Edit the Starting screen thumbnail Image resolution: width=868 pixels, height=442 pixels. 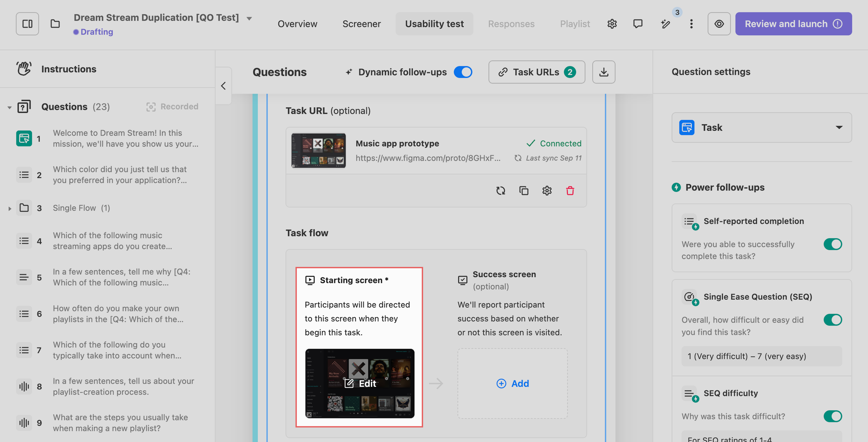359,383
